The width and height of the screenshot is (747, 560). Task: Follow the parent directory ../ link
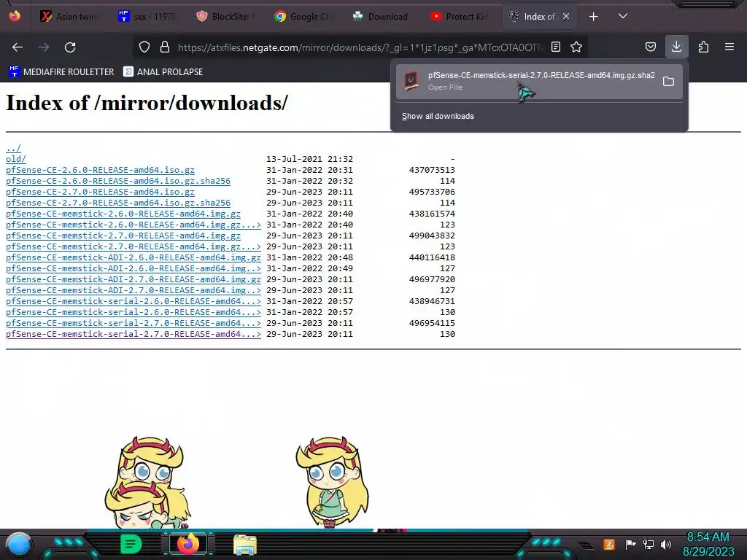pos(13,148)
